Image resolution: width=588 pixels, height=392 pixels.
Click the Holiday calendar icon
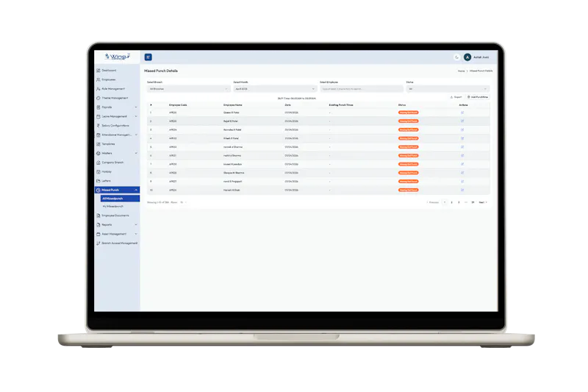point(98,172)
